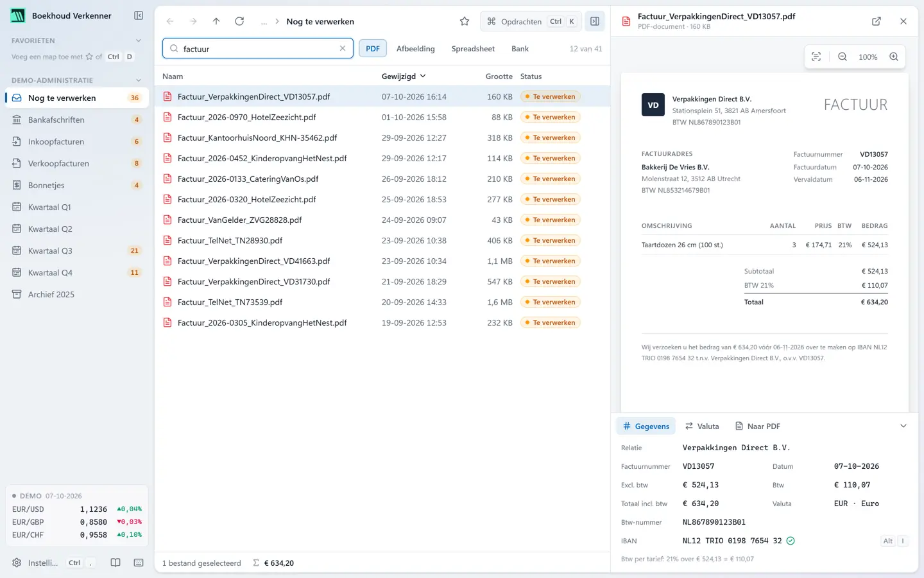Open the handbook book icon
Image resolution: width=924 pixels, height=578 pixels.
tap(116, 563)
